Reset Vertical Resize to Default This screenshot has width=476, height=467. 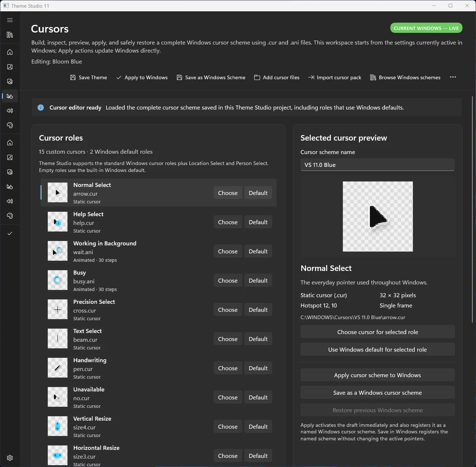[x=258, y=426]
